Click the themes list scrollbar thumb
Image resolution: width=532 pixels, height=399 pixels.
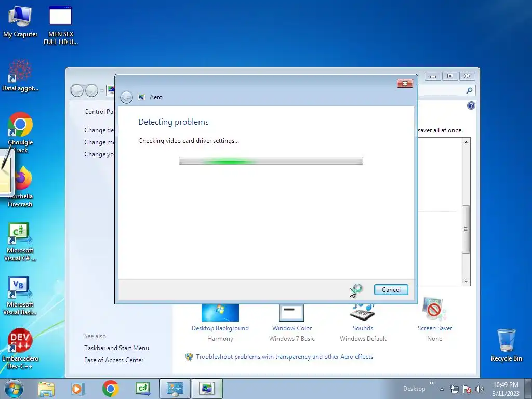(x=466, y=229)
